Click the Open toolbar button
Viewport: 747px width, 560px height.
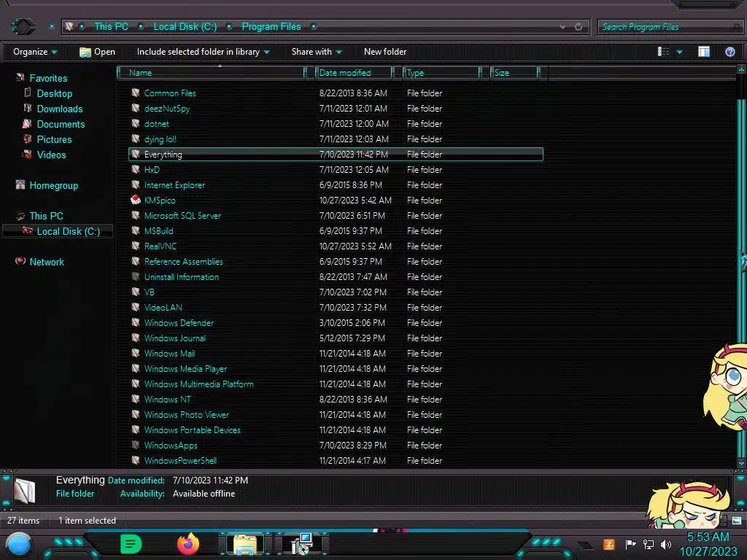tap(97, 52)
